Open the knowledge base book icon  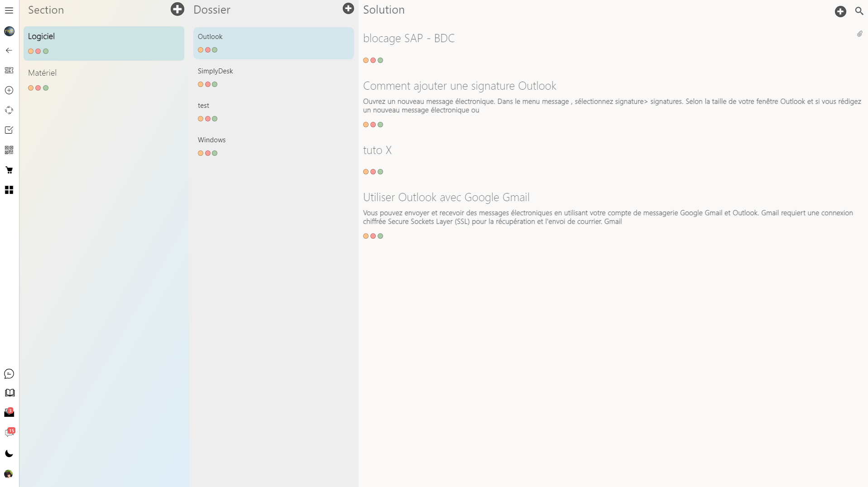10,393
